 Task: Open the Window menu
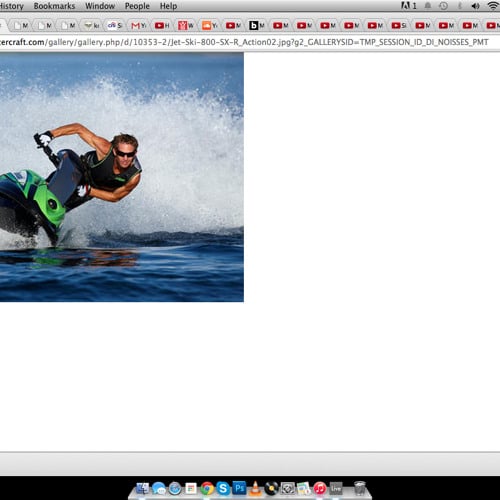tap(100, 6)
